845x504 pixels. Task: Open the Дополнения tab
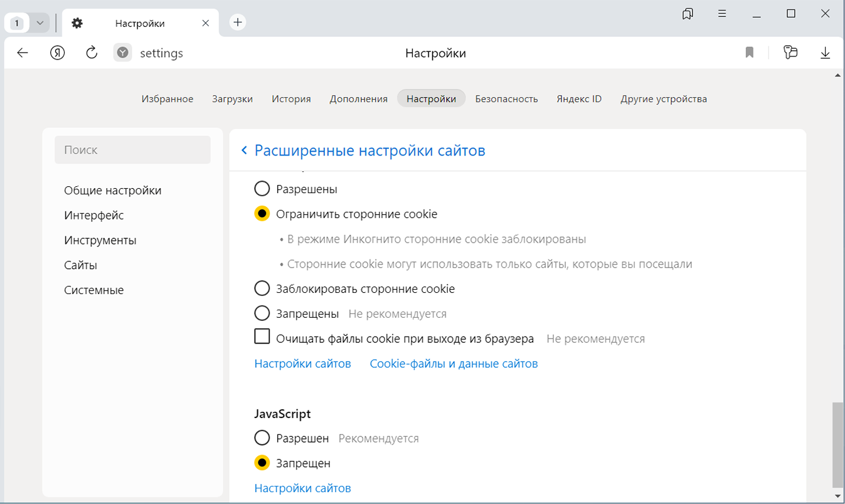pyautogui.click(x=358, y=98)
